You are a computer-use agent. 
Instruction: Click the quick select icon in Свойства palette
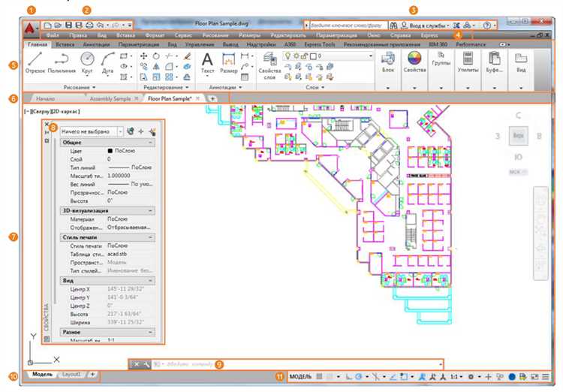click(152, 132)
